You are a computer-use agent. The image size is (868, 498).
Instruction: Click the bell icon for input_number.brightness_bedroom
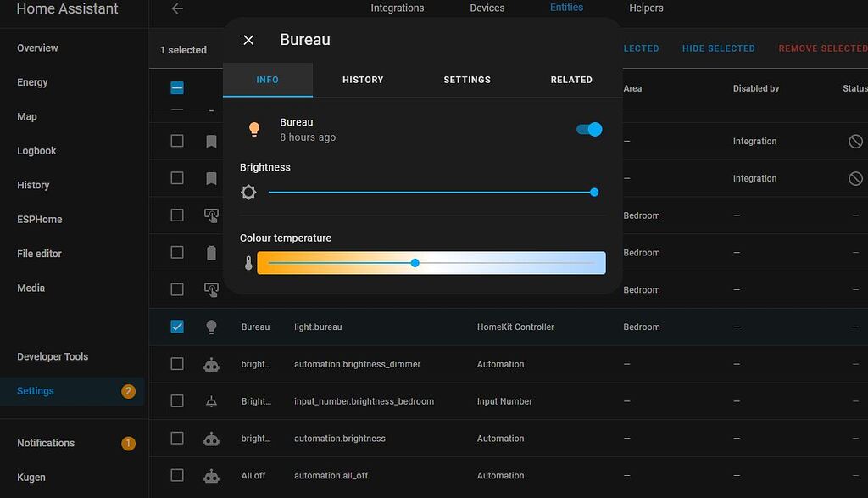pos(211,400)
